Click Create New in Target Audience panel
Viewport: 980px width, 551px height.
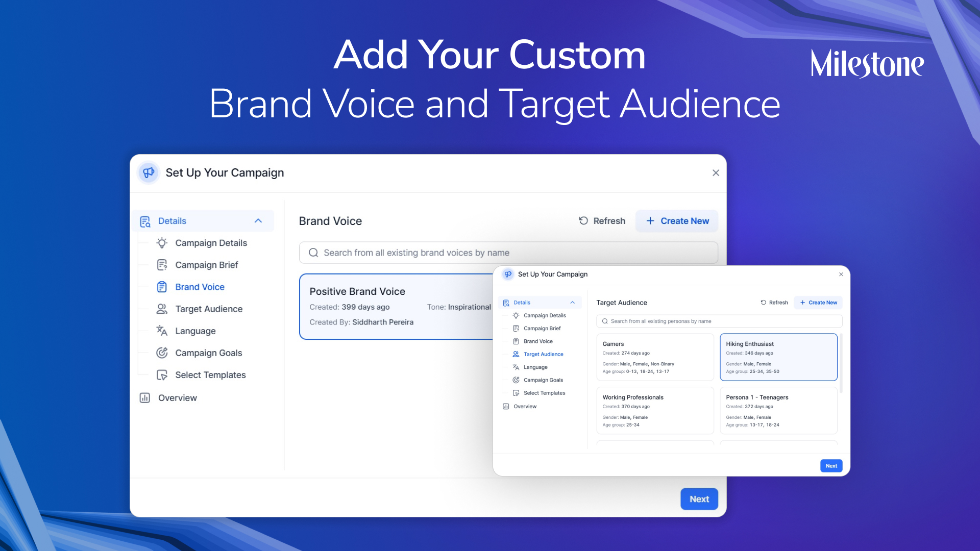818,303
